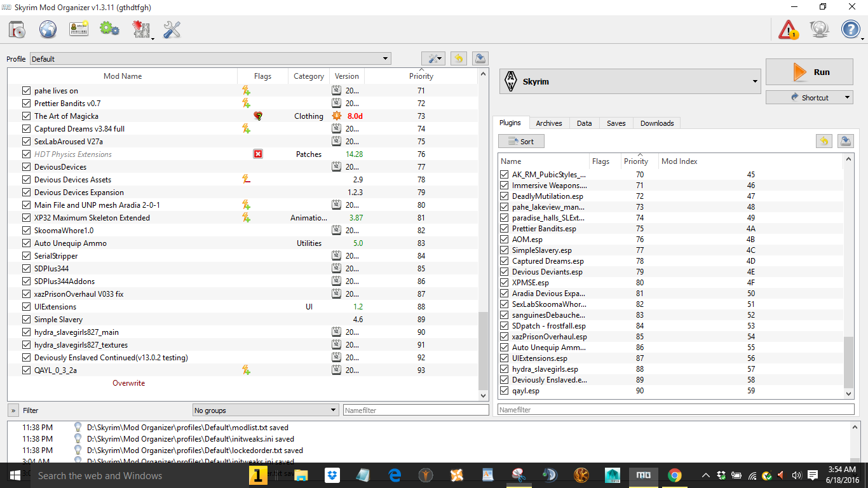Open the wrench tools dropdown above mod list
The height and width of the screenshot is (488, 868).
[x=433, y=58]
